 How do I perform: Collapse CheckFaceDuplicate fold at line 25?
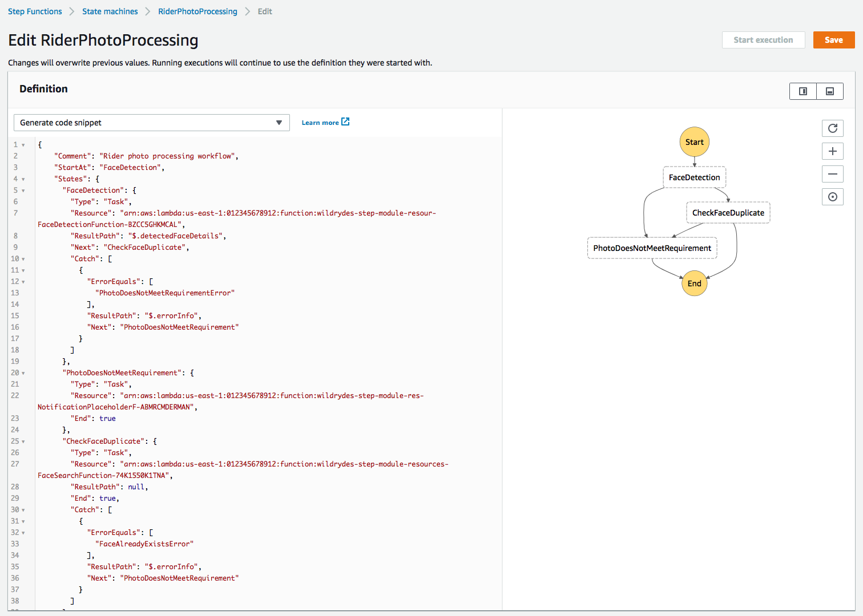pyautogui.click(x=23, y=441)
